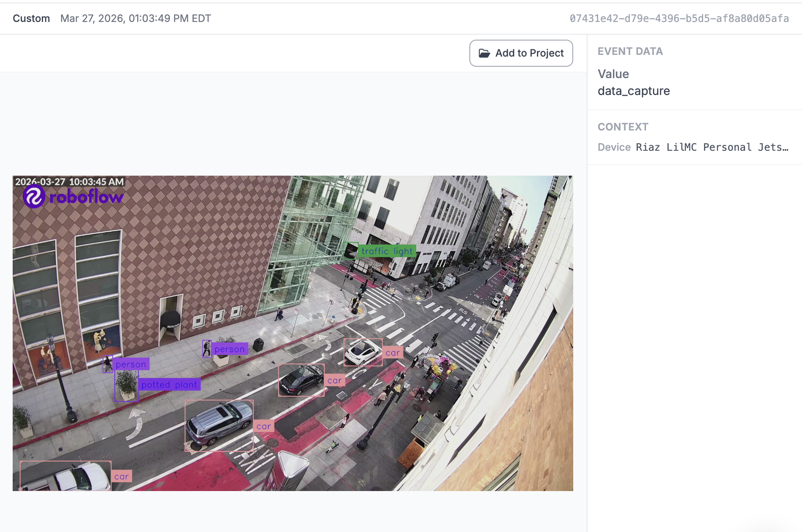Click the silver SUV bounding box
The width and height of the screenshot is (802, 532).
(x=219, y=425)
